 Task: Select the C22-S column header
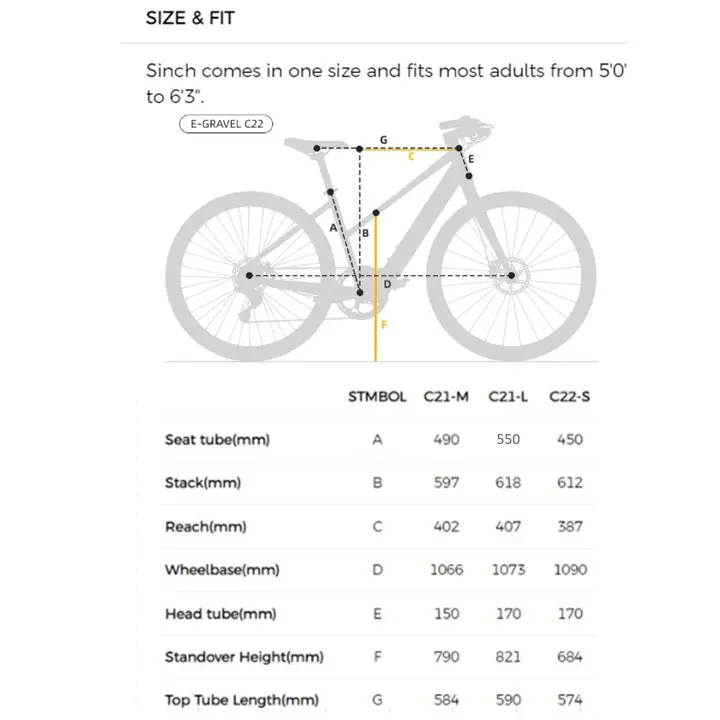pos(569,396)
